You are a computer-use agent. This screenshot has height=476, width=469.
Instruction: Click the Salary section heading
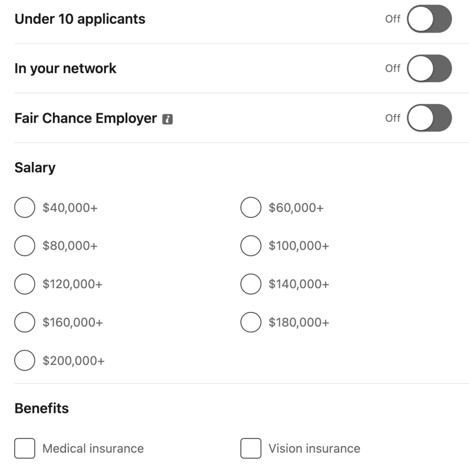35,167
